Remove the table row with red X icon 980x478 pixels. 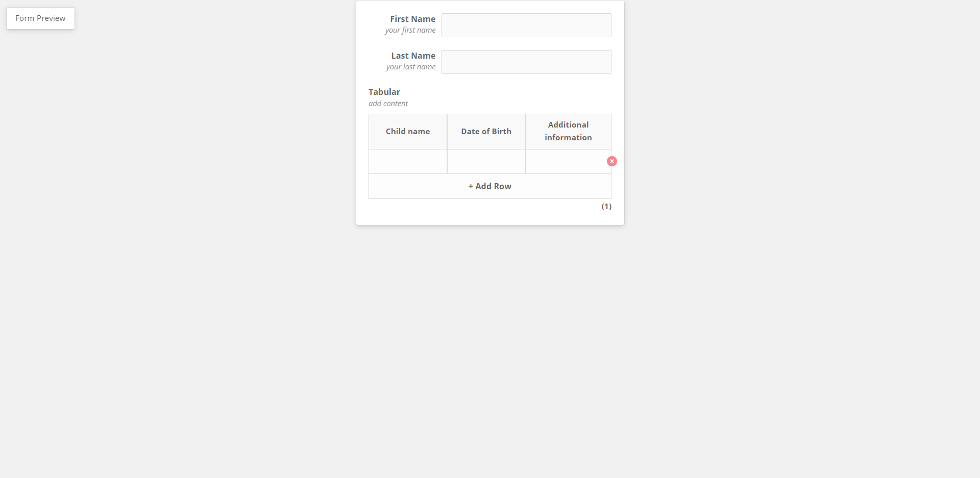click(611, 161)
